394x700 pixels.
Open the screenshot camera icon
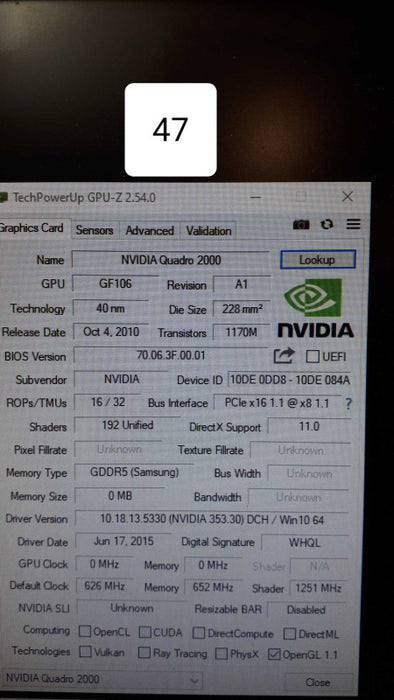301,225
